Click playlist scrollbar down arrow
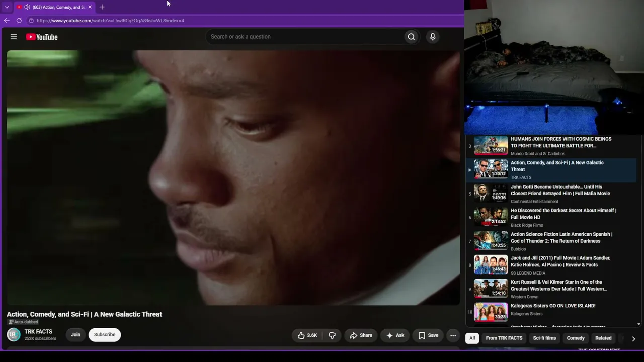The width and height of the screenshot is (644, 362). click(639, 324)
